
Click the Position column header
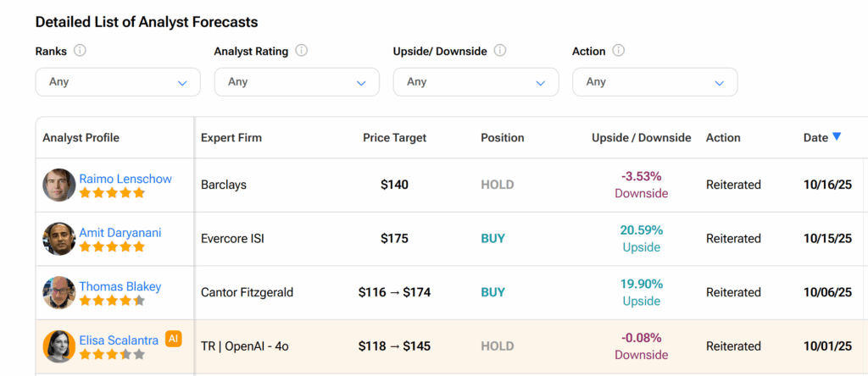click(502, 137)
